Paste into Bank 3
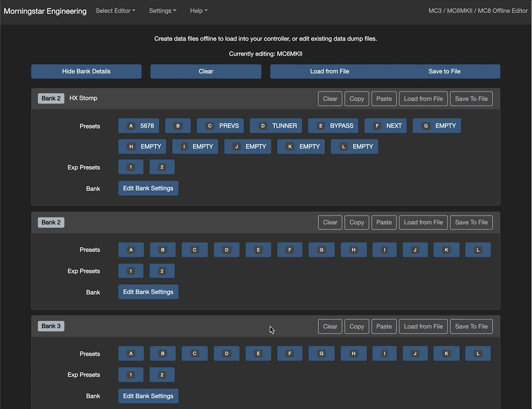 [384, 327]
